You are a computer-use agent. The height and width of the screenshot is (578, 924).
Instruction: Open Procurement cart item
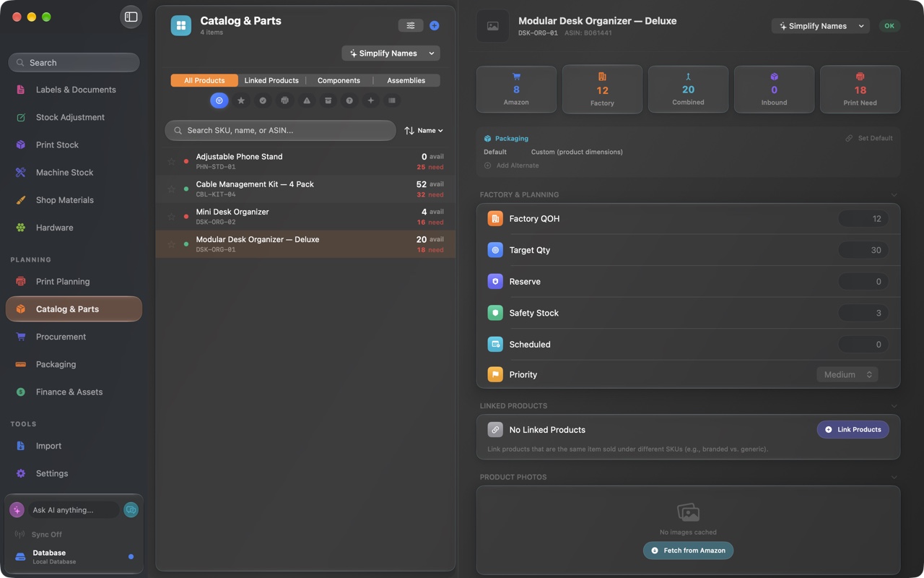coord(73,337)
